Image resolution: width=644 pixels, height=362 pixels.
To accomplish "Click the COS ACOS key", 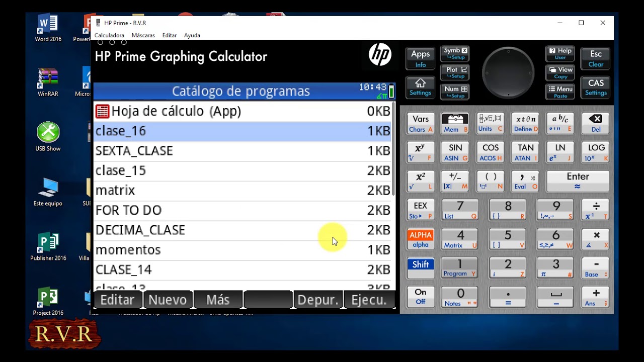I will 491,153.
